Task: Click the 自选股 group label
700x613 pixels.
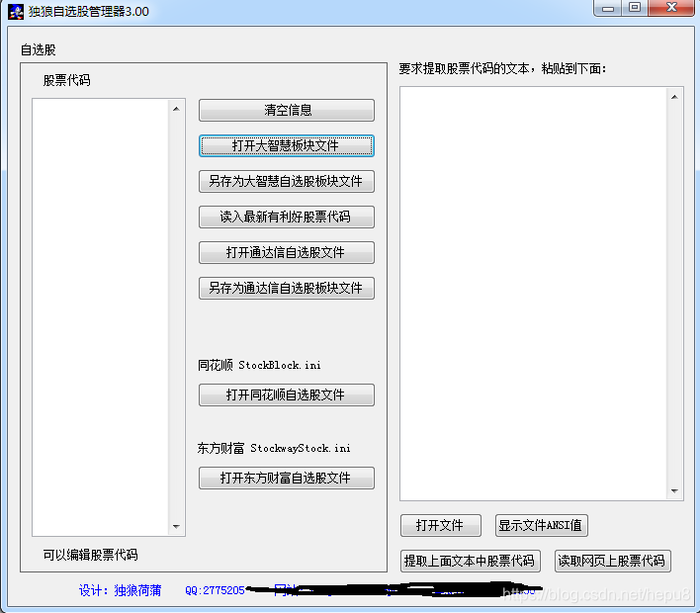Action: tap(39, 50)
